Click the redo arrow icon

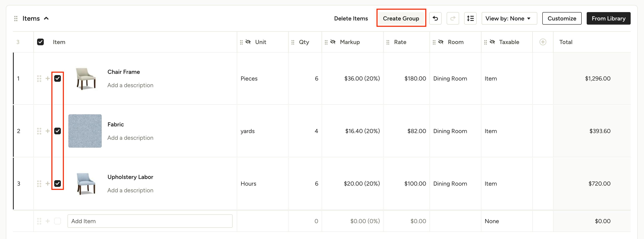click(x=453, y=18)
